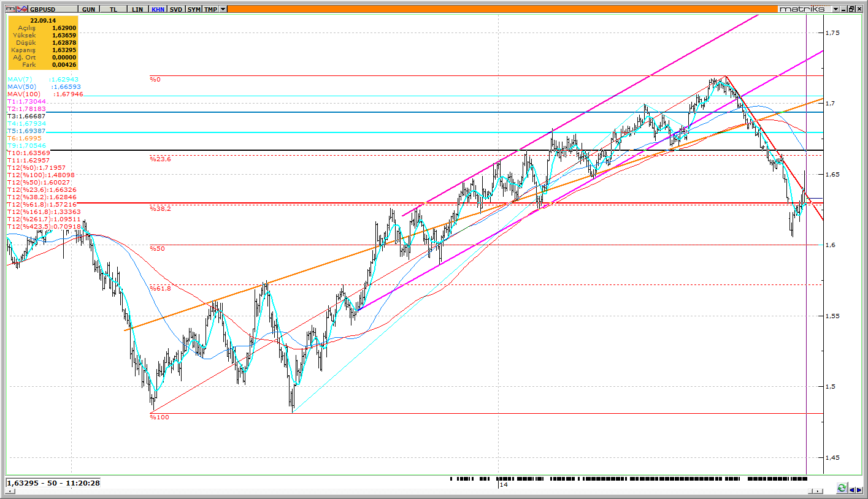Click the %50 Fibonacci level label
The height and width of the screenshot is (499, 868).
click(156, 249)
